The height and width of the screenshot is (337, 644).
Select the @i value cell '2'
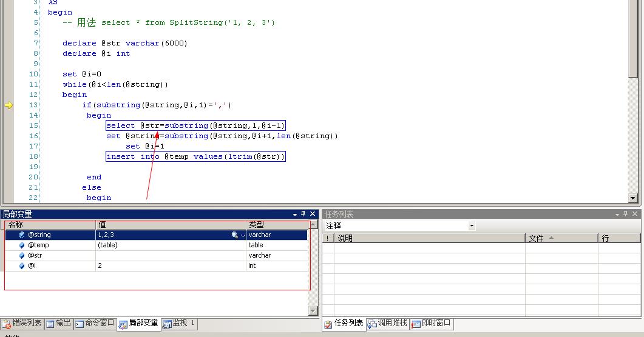point(171,265)
